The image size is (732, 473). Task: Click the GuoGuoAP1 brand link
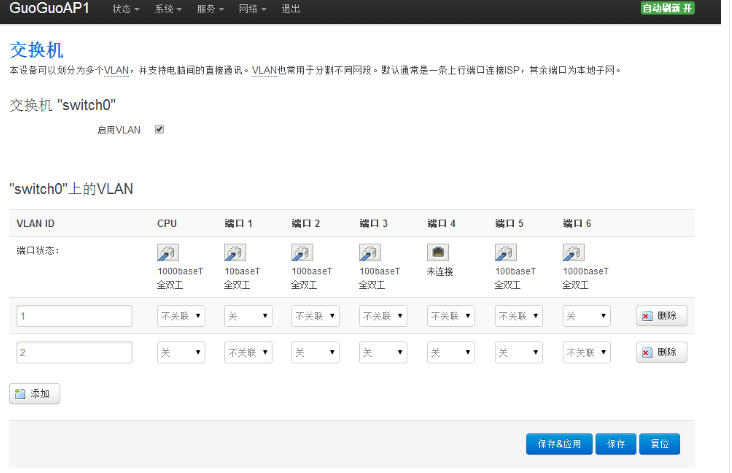(x=49, y=8)
